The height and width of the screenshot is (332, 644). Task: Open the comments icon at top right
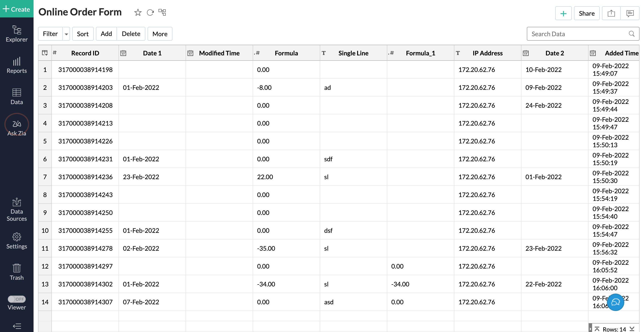tap(630, 13)
